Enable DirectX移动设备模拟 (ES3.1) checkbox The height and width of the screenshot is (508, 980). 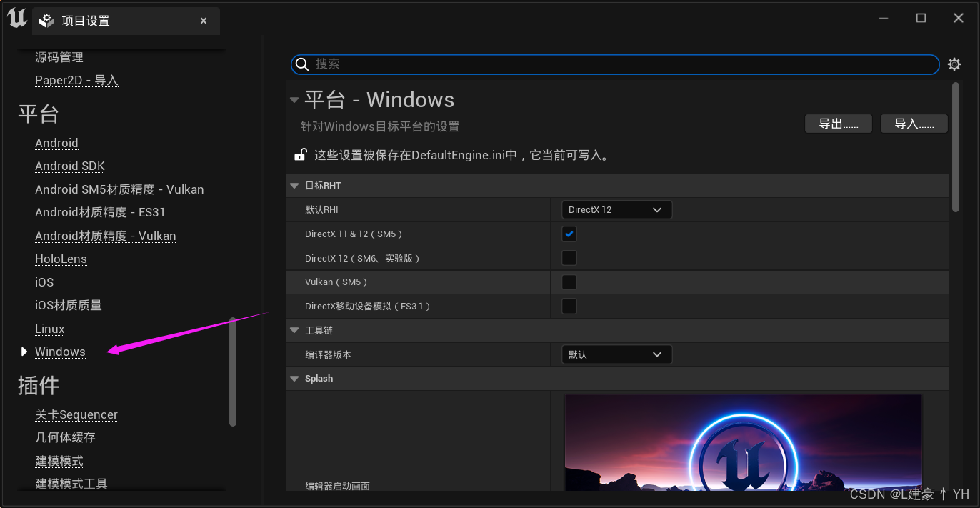(569, 306)
